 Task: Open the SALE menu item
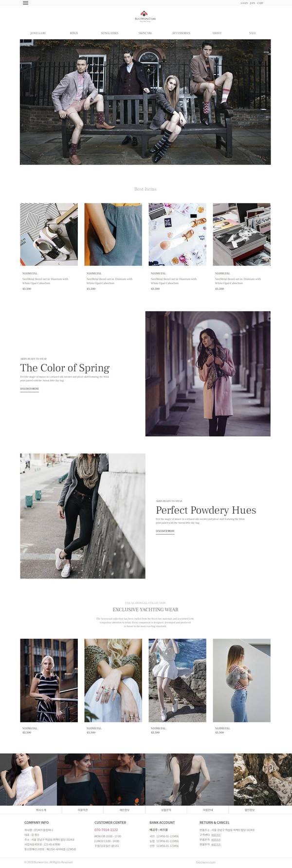point(252,33)
